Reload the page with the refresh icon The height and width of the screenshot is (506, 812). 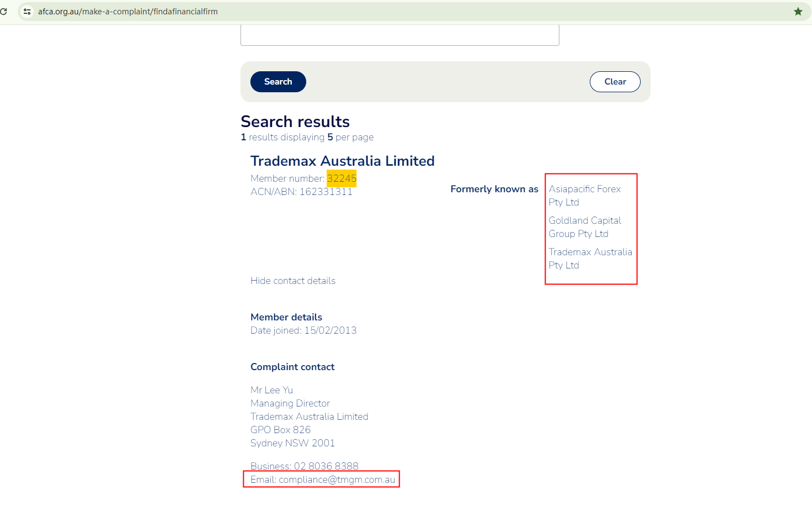[x=3, y=11]
